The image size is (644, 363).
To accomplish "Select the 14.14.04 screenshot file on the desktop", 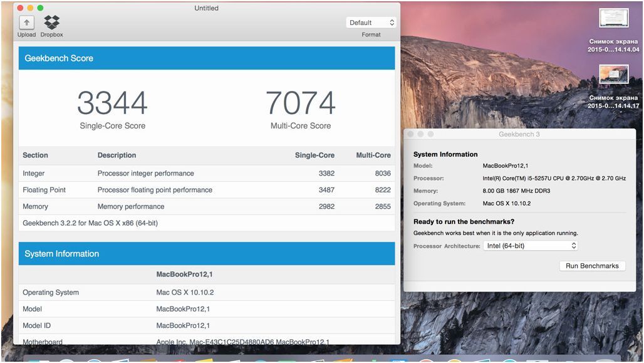I will 613,18.
